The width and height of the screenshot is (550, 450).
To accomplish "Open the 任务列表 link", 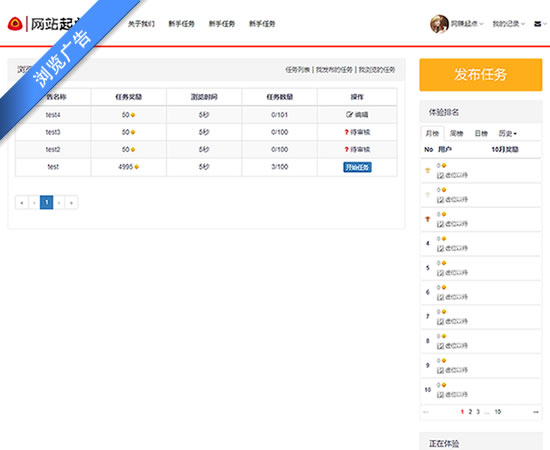I will coord(297,69).
